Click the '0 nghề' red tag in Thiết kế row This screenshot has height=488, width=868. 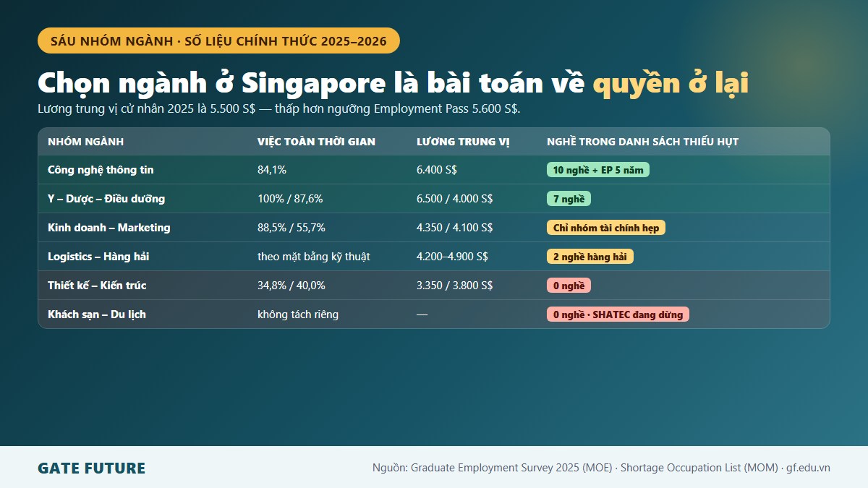click(569, 286)
